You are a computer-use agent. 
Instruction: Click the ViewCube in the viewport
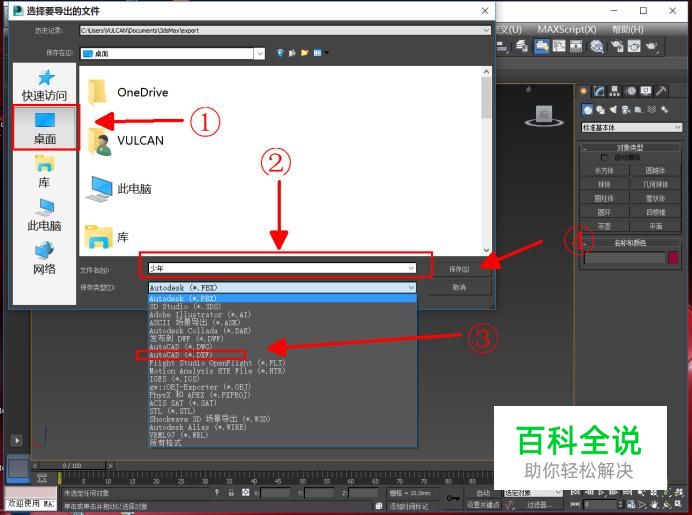544,116
